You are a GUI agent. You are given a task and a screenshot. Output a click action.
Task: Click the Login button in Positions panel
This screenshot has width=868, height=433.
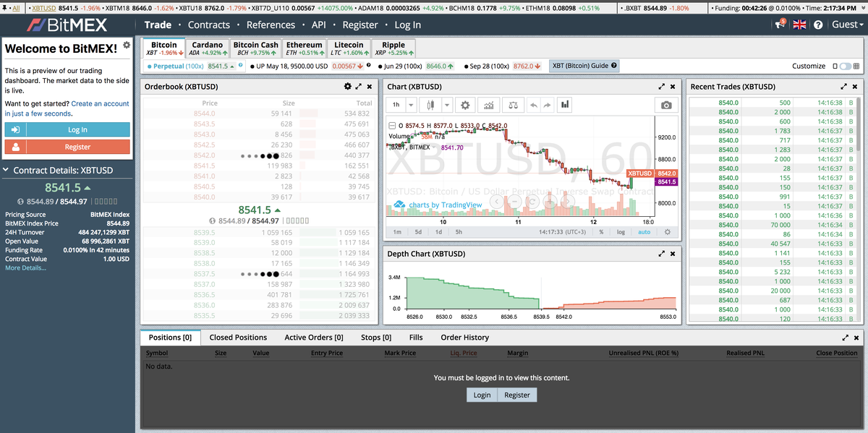(x=482, y=395)
